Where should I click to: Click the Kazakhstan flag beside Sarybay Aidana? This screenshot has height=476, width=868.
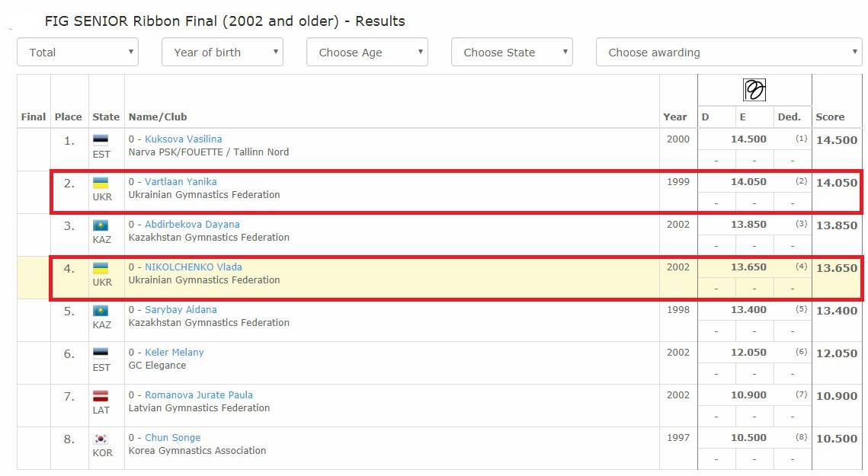pyautogui.click(x=101, y=311)
